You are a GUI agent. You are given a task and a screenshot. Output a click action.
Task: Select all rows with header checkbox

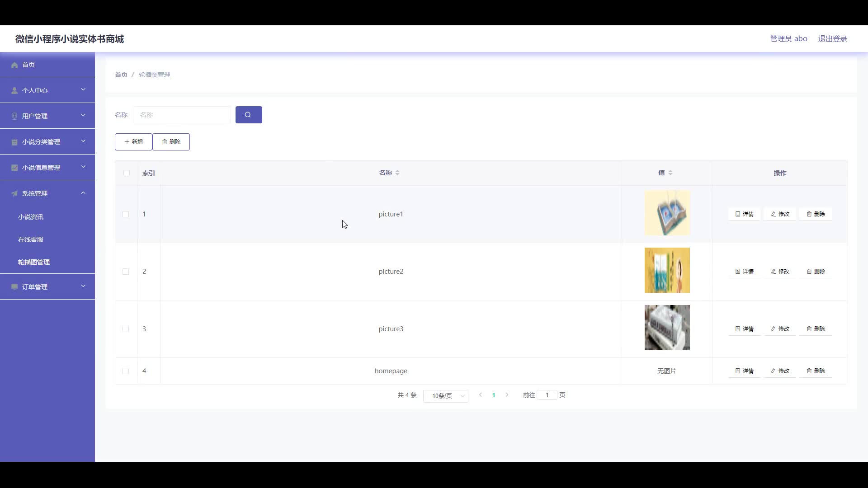[127, 173]
